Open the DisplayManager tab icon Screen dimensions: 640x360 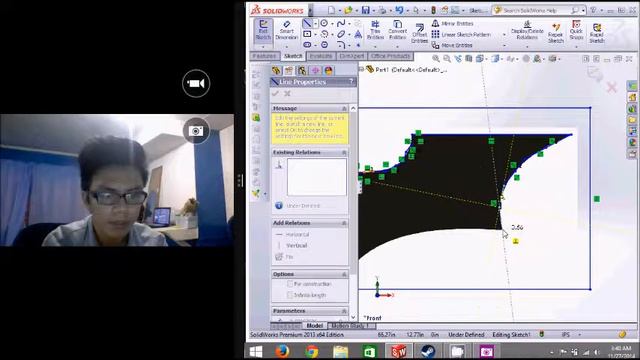(x=328, y=71)
